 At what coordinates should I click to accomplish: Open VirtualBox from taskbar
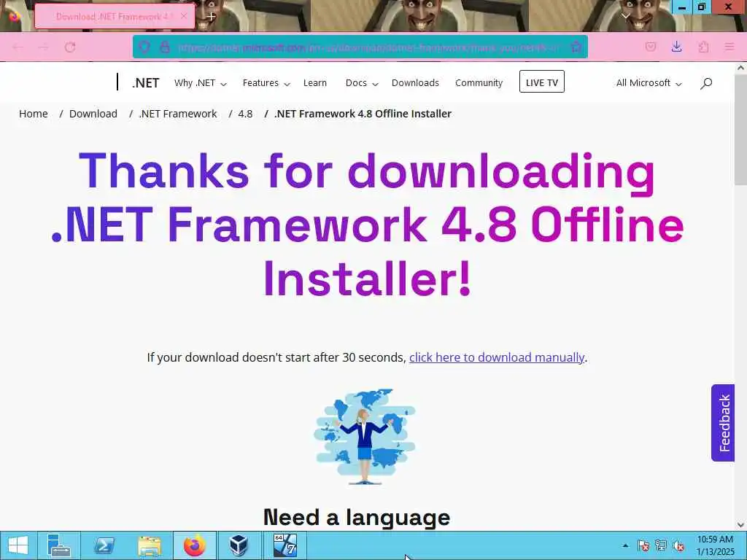(x=239, y=545)
